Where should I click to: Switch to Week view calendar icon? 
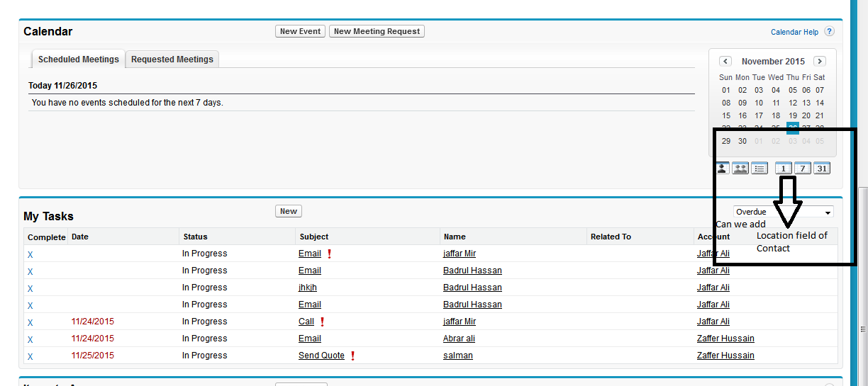[802, 169]
